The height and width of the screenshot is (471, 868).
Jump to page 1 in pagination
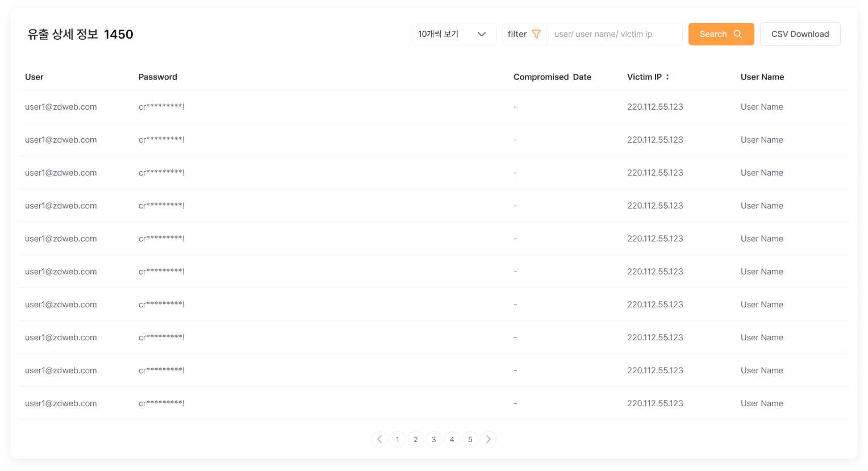398,439
